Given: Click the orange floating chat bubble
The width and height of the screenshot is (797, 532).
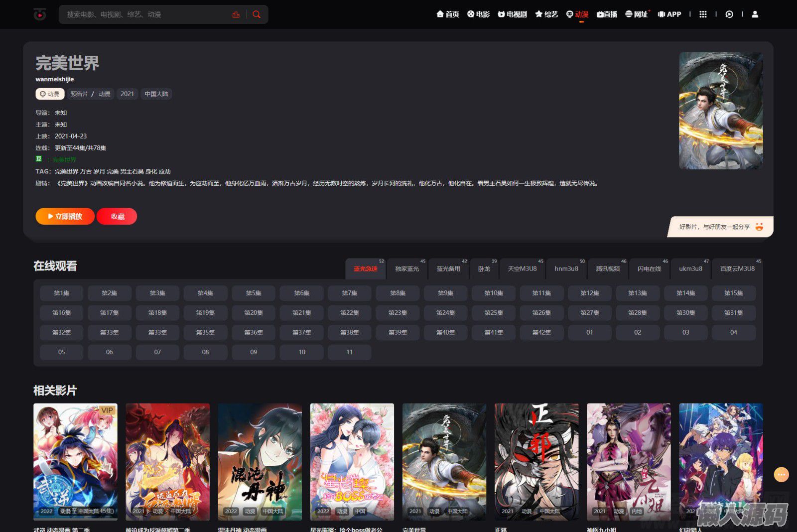Looking at the screenshot, I should [781, 475].
